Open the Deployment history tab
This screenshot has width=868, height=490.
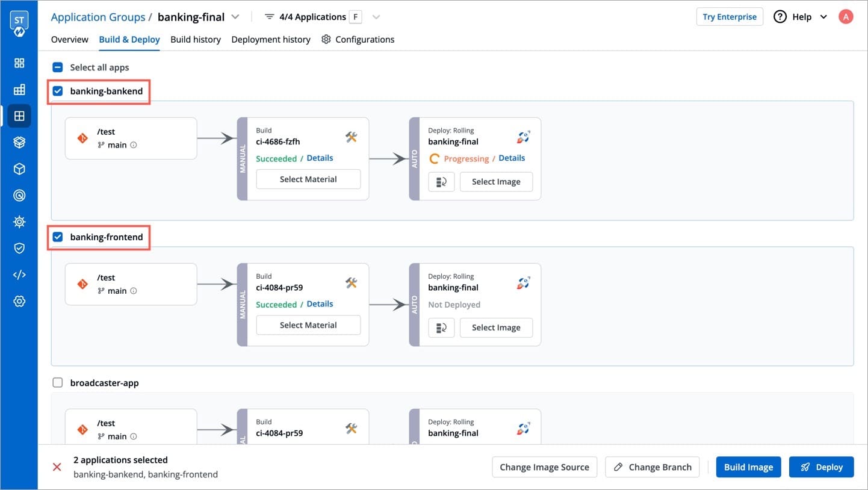pyautogui.click(x=271, y=40)
